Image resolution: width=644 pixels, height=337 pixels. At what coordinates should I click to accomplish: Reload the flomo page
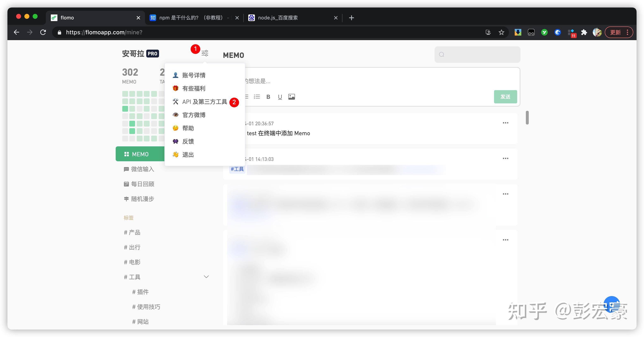(43, 32)
